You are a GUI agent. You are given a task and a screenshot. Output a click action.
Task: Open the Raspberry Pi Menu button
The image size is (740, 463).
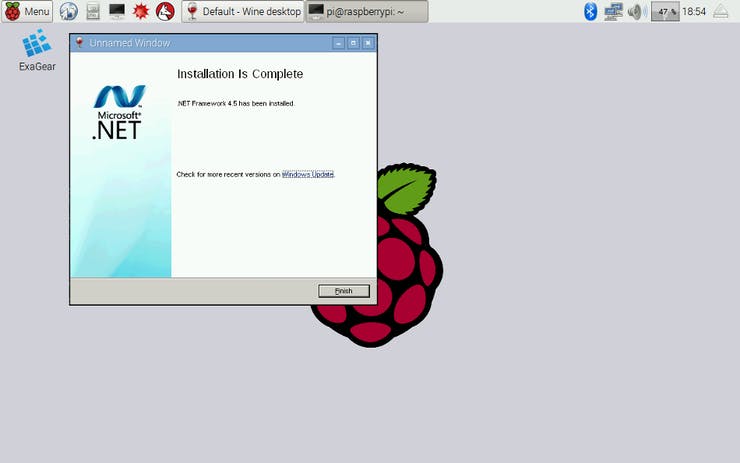pos(28,12)
